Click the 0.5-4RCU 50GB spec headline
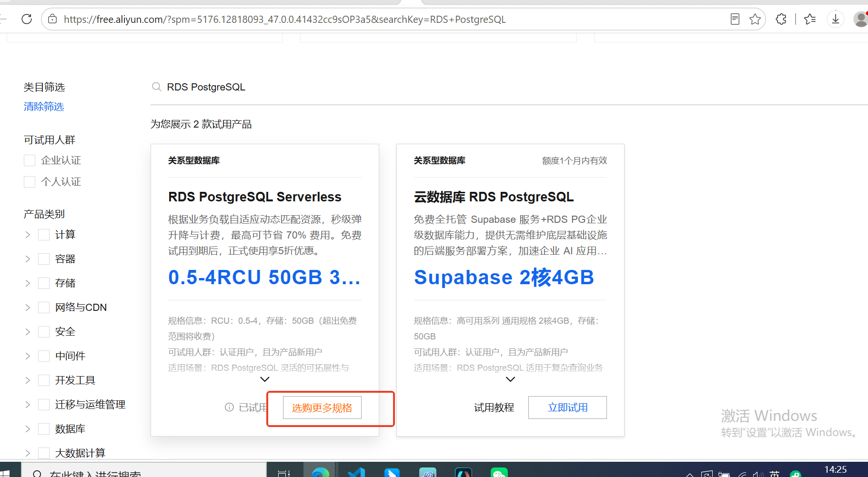The height and width of the screenshot is (477, 868). (x=264, y=277)
